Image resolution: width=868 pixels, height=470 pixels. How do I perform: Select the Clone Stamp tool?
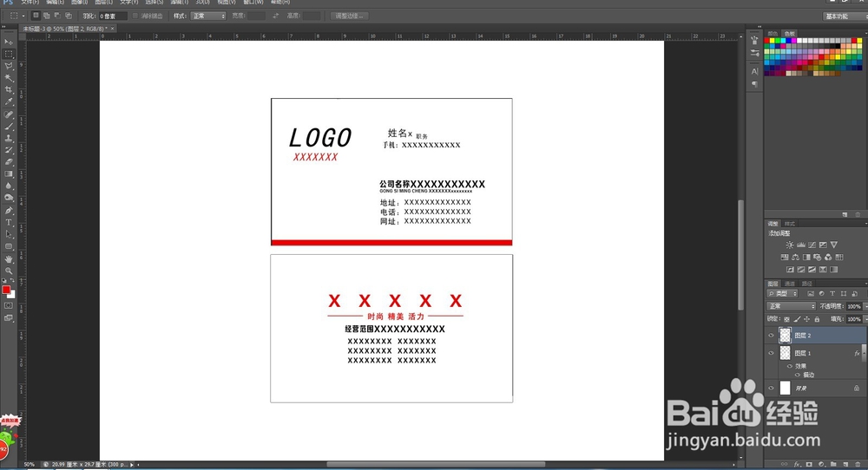point(9,138)
